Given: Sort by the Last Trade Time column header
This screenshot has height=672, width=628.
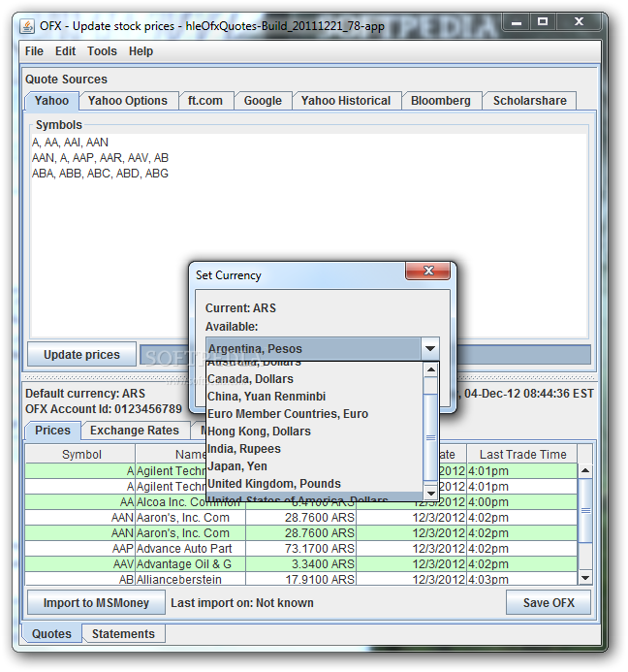Looking at the screenshot, I should point(522,454).
